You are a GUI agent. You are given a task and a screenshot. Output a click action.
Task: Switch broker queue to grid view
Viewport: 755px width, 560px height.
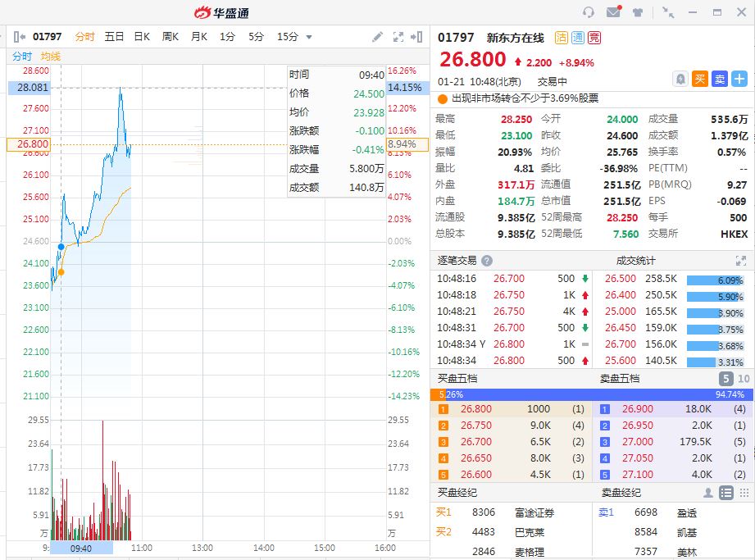(x=744, y=492)
